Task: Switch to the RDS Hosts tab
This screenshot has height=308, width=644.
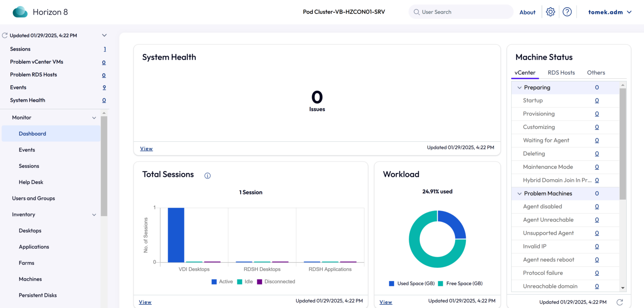Action: (561, 73)
